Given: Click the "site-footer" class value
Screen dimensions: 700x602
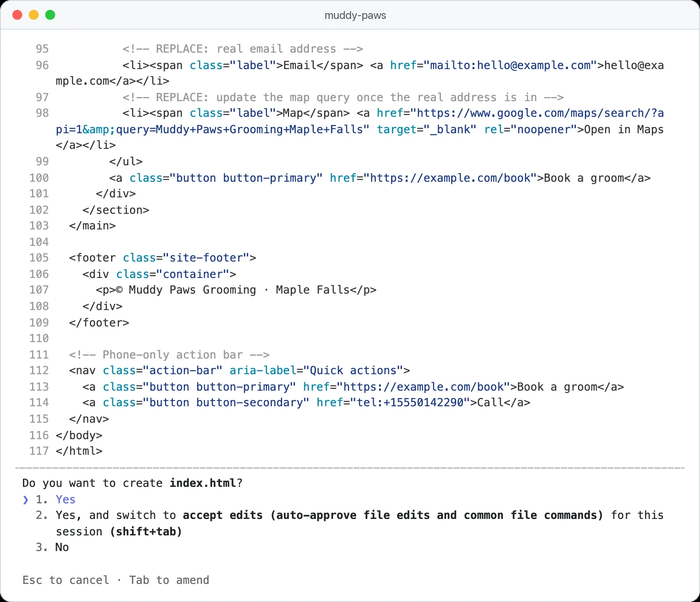Looking at the screenshot, I should pos(206,258).
